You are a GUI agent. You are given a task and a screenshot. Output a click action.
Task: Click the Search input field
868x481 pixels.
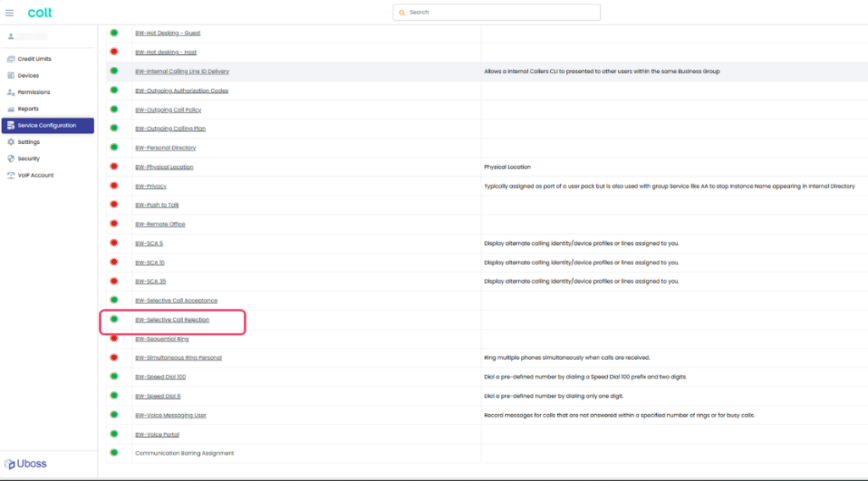coord(497,13)
